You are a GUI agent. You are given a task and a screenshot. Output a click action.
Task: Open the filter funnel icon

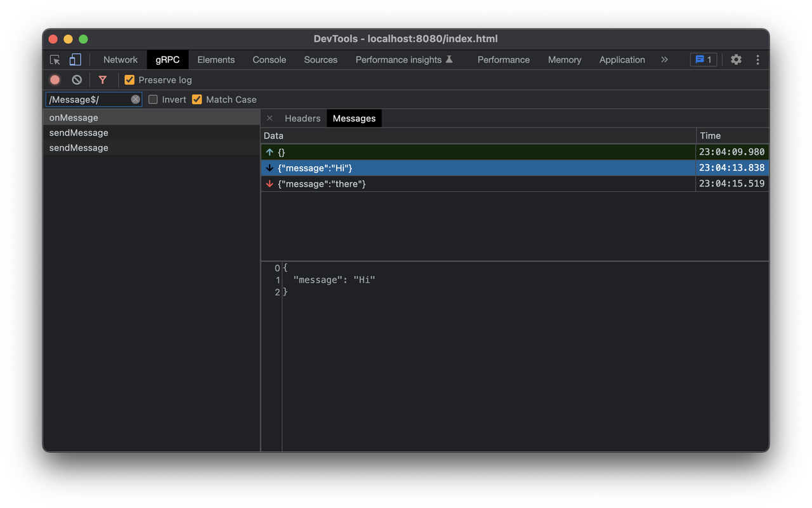tap(103, 79)
